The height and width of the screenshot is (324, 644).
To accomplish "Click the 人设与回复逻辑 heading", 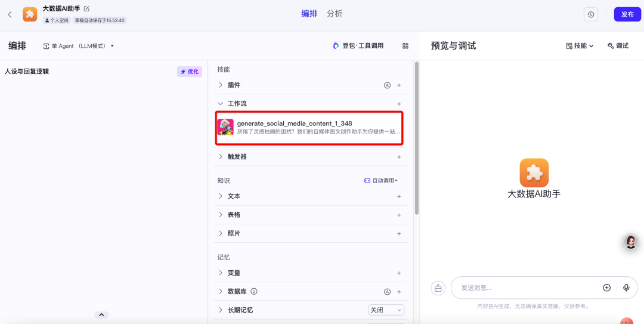I will point(27,72).
